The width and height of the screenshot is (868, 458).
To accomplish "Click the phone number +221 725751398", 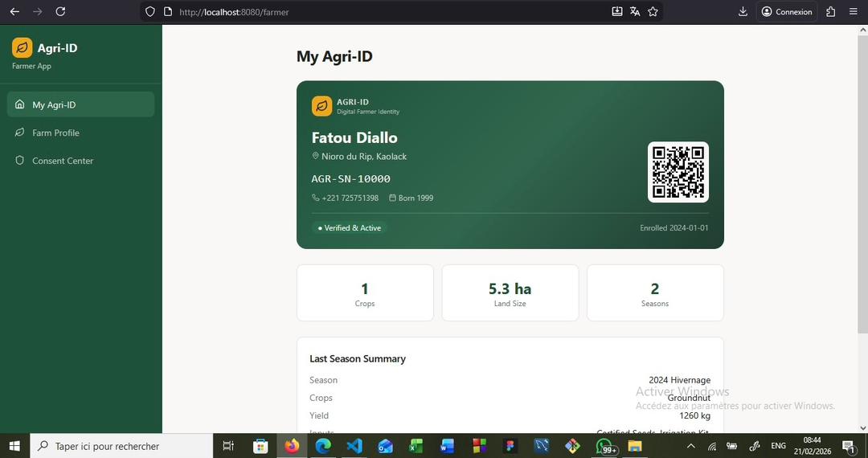I will (x=350, y=198).
